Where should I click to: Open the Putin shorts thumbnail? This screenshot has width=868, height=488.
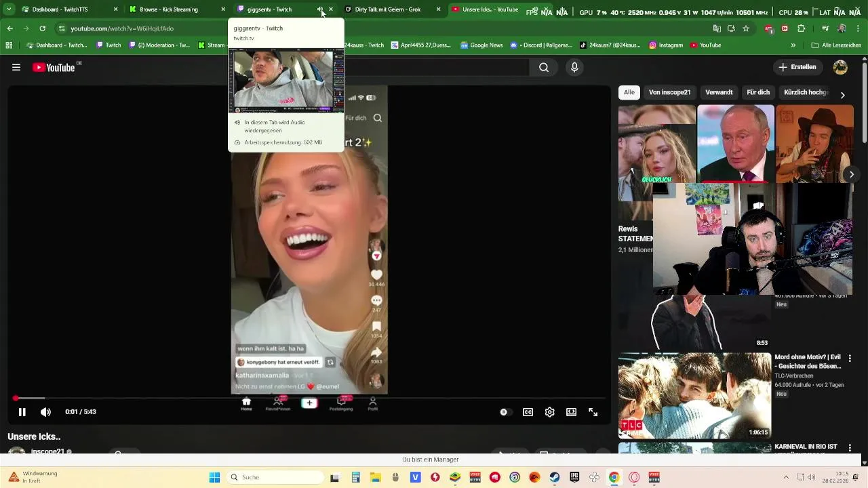coord(735,144)
